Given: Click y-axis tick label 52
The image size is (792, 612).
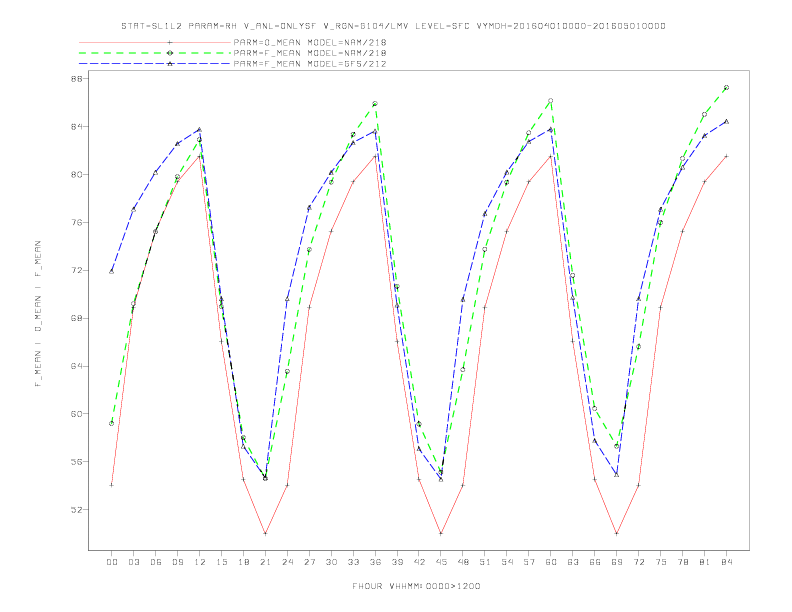Looking at the screenshot, I should tap(77, 510).
